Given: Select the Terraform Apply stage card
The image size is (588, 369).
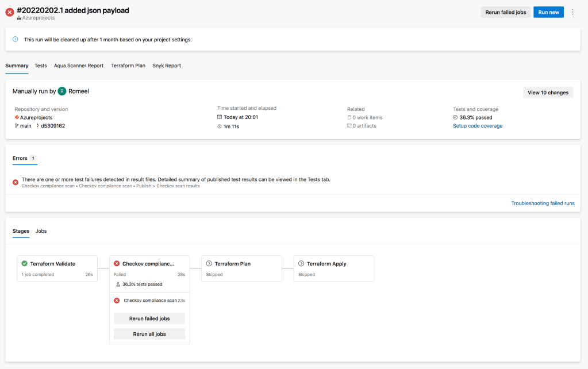Looking at the screenshot, I should (x=333, y=268).
